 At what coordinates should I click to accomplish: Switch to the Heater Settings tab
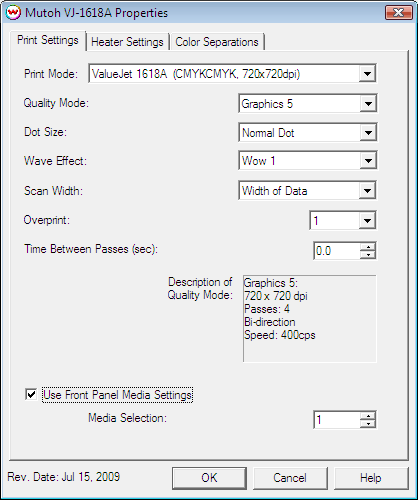[127, 42]
